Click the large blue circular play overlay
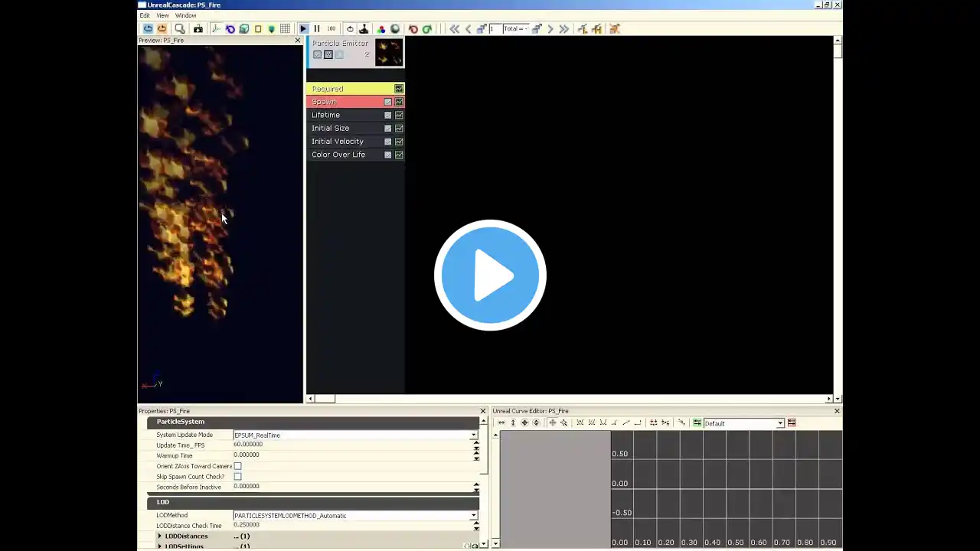The width and height of the screenshot is (980, 551). 490,275
